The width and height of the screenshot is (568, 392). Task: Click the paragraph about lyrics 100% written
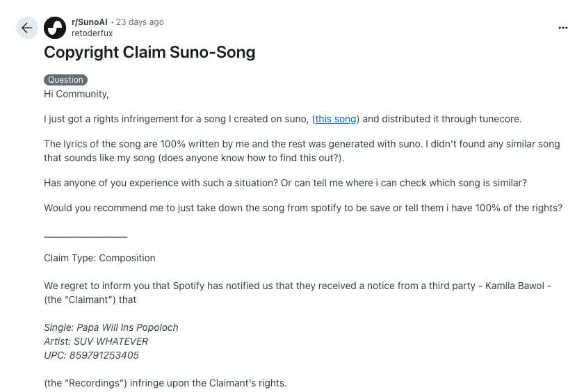(x=302, y=151)
